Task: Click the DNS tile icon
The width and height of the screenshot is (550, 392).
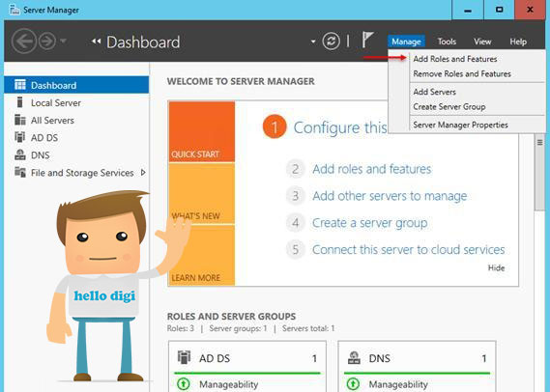Action: (x=354, y=357)
